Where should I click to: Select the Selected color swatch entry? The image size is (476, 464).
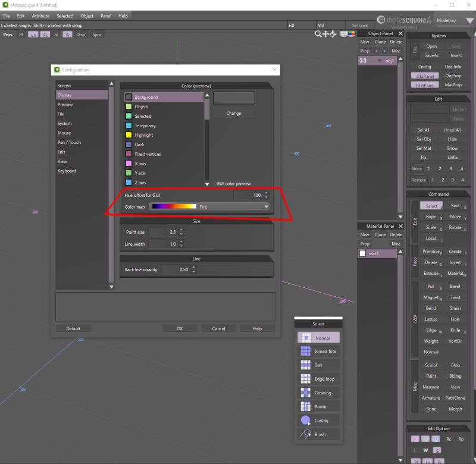[x=143, y=116]
